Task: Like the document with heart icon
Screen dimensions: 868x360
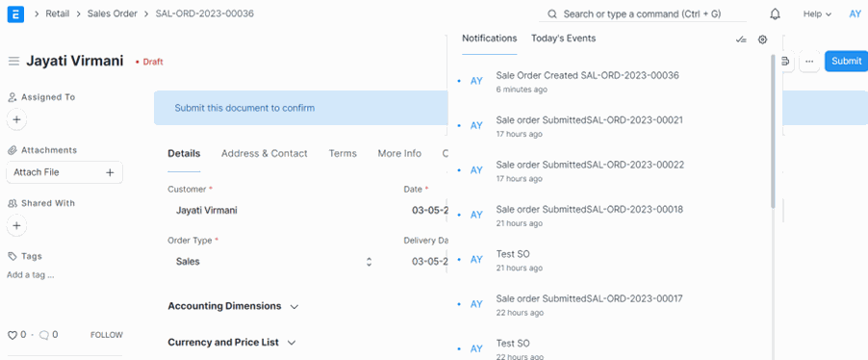Action: click(13, 335)
